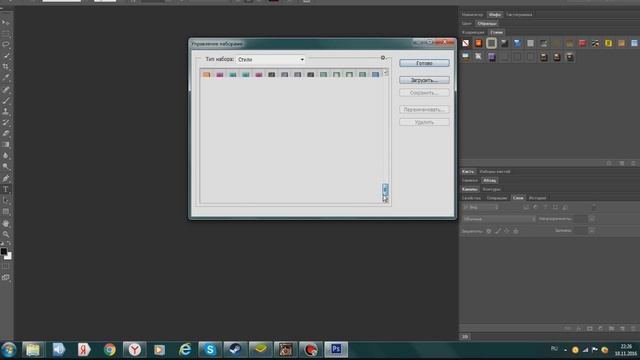Image resolution: width=640 pixels, height=360 pixels.
Task: Open the 'Тип набора' preset type dropdown
Action: (x=271, y=60)
